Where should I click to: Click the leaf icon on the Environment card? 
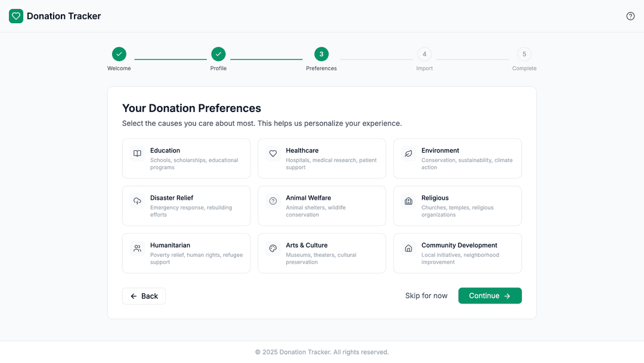coord(408,154)
